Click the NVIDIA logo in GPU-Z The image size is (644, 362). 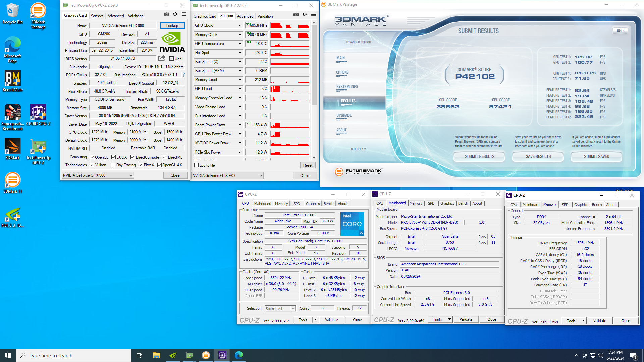(172, 43)
